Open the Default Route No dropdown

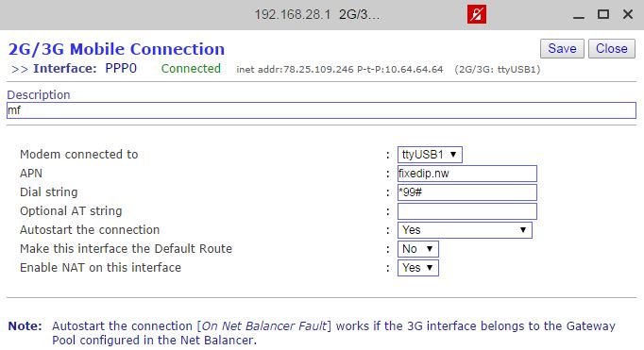[x=417, y=249]
